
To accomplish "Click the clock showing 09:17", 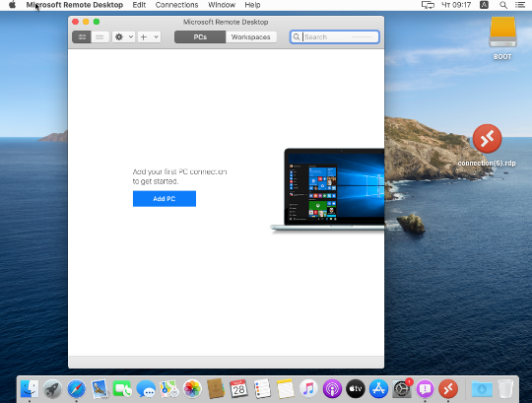I will click(x=456, y=5).
